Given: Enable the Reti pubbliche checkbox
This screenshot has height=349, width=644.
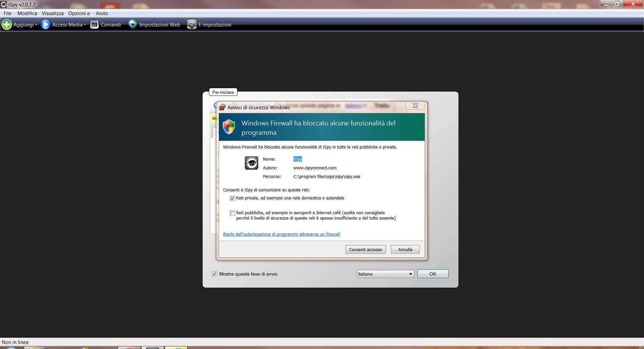Looking at the screenshot, I should [232, 213].
